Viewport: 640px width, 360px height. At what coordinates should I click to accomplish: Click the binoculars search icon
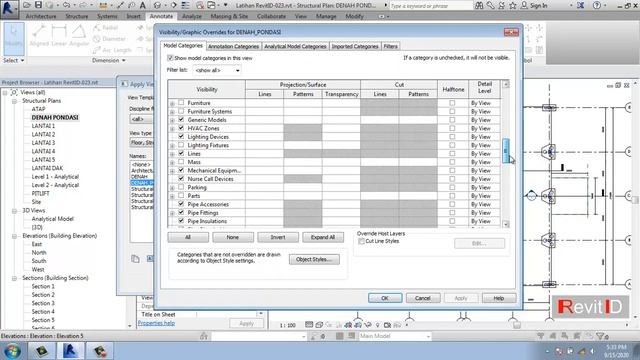(x=479, y=5)
